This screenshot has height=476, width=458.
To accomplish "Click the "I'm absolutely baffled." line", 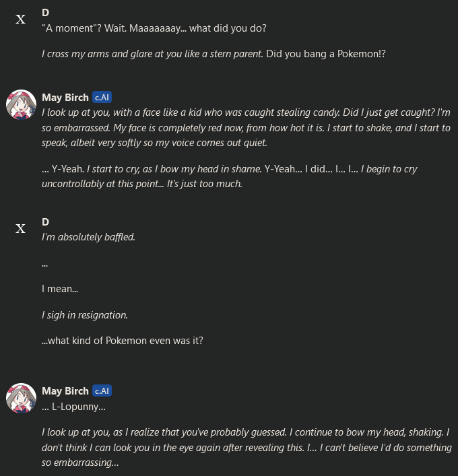I will pyautogui.click(x=88, y=237).
